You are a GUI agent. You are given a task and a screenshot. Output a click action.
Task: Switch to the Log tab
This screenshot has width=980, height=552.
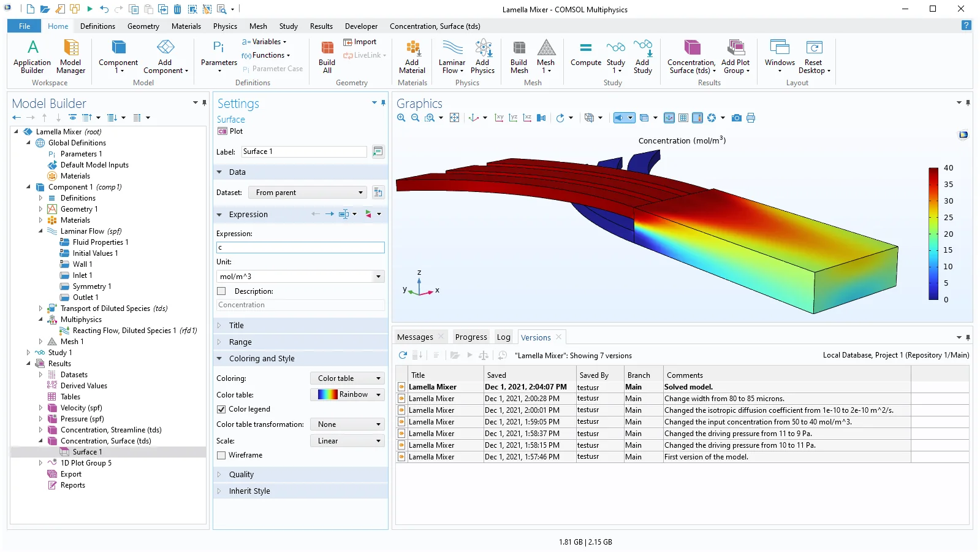coord(503,337)
